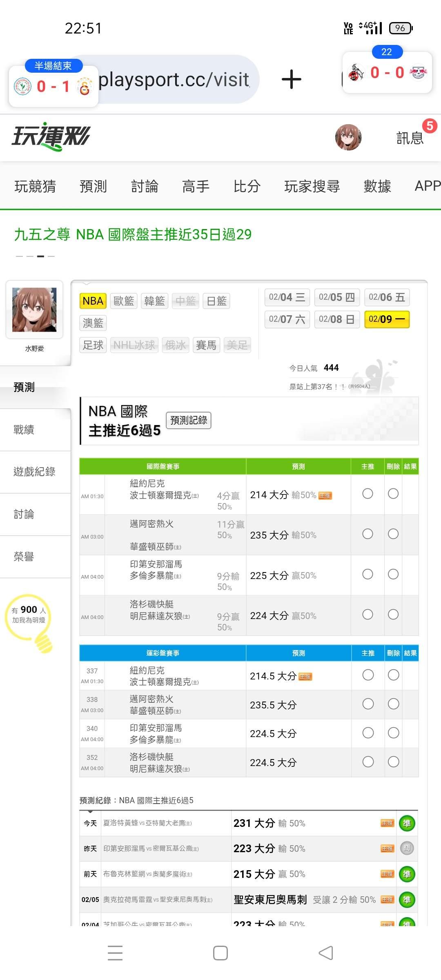Open 高手 navigation menu

[x=196, y=186]
